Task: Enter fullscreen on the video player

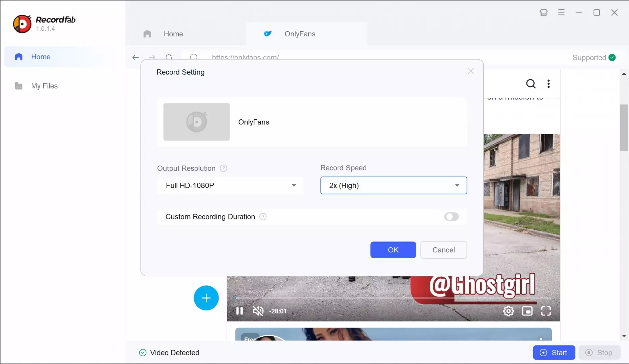Action: [546, 311]
